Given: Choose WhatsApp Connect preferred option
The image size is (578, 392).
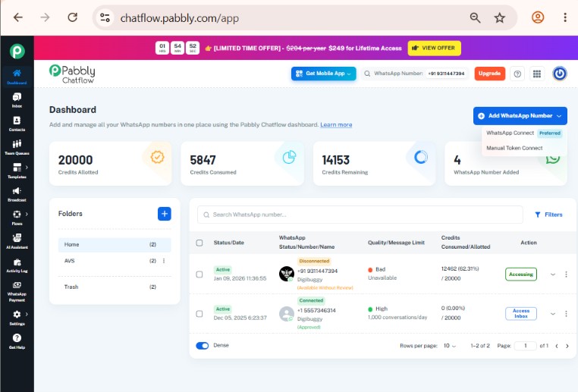Looking at the screenshot, I should pos(524,133).
